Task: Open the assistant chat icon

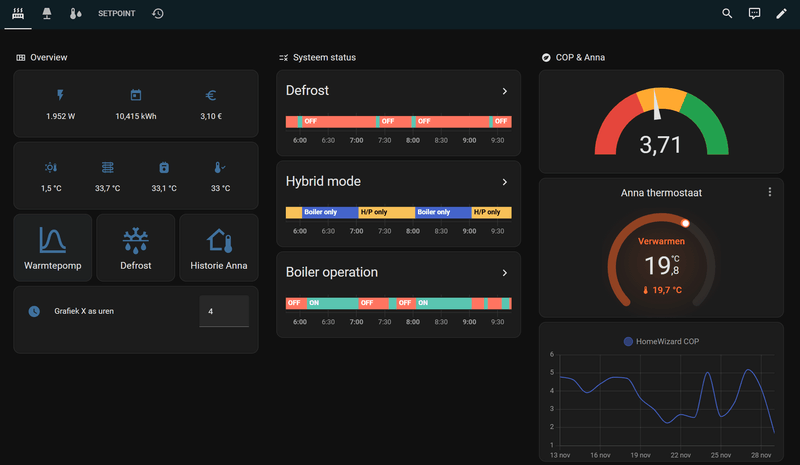Action: (x=754, y=14)
